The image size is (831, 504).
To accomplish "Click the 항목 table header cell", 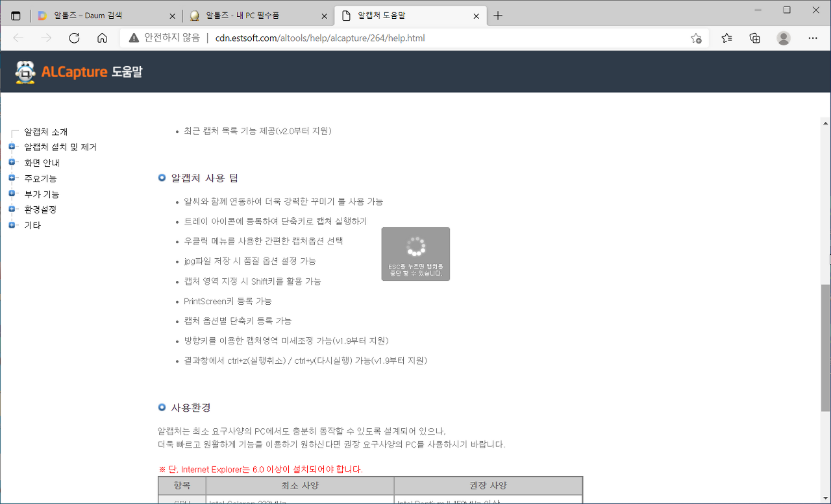I will click(182, 486).
